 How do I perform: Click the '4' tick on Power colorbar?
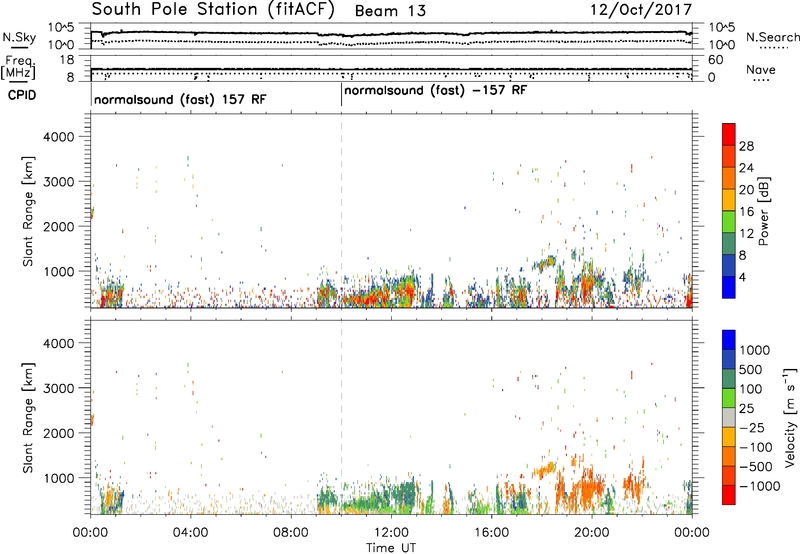(x=743, y=277)
